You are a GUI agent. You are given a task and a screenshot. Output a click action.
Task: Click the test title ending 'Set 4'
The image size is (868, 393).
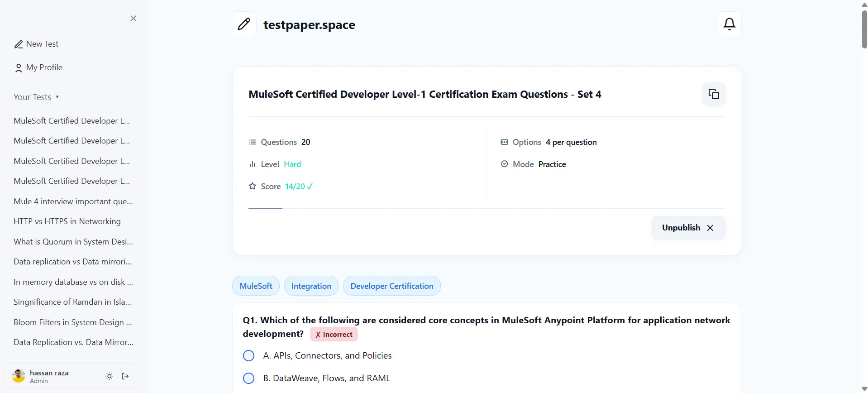coord(425,94)
